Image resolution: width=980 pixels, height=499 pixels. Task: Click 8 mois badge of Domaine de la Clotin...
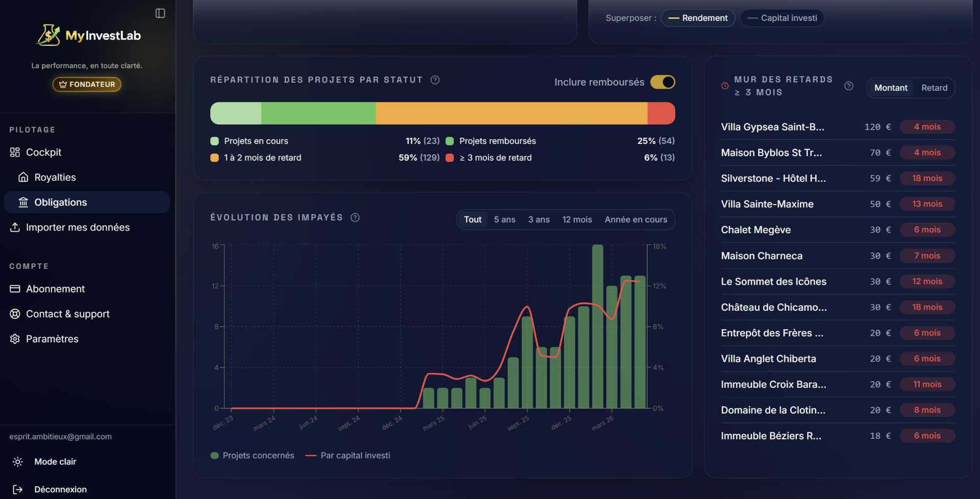(927, 410)
